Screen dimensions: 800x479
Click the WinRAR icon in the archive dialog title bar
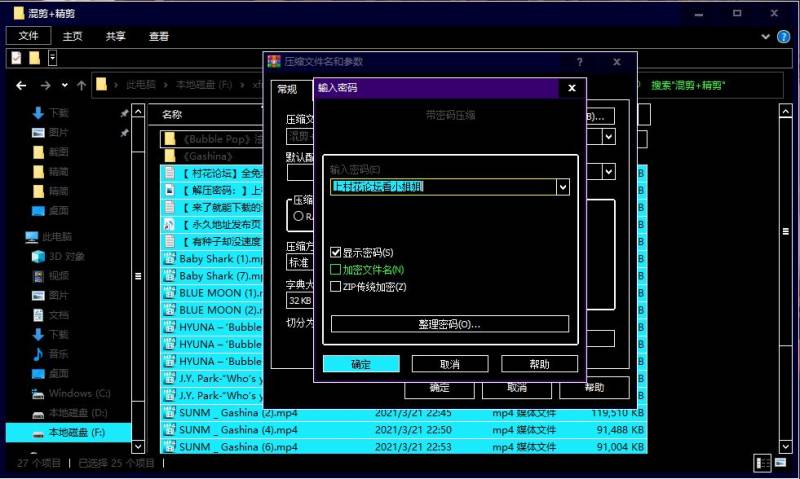pos(273,62)
